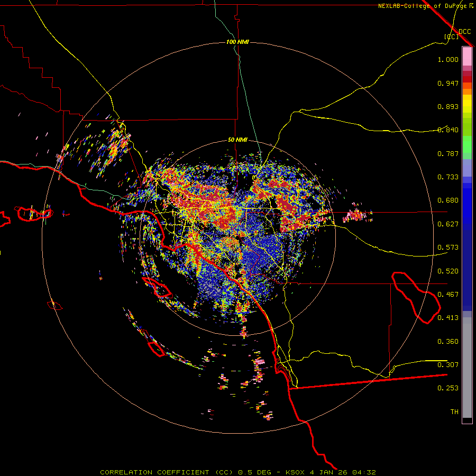Click the 0.627 value on the color scale
476x476 pixels.
click(448, 224)
